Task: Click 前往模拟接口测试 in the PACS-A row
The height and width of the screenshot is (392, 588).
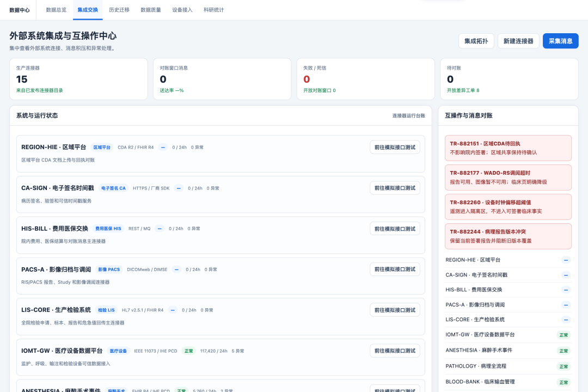Action: tap(395, 269)
